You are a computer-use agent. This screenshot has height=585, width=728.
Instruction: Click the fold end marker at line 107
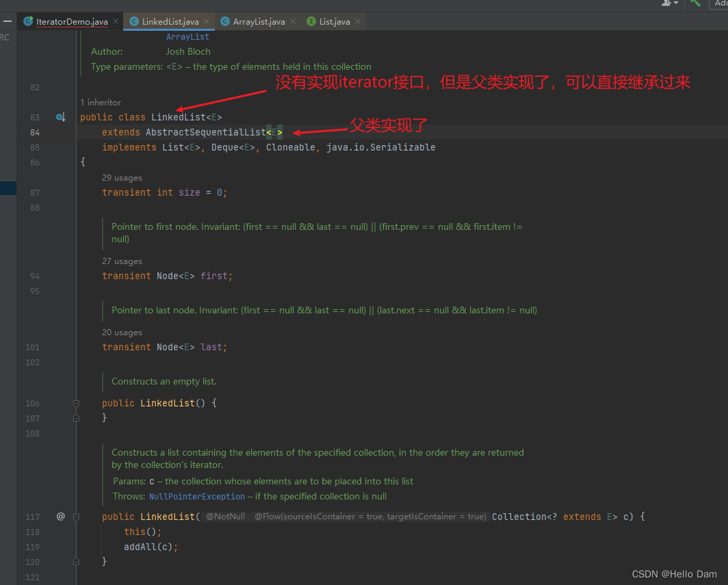(76, 418)
